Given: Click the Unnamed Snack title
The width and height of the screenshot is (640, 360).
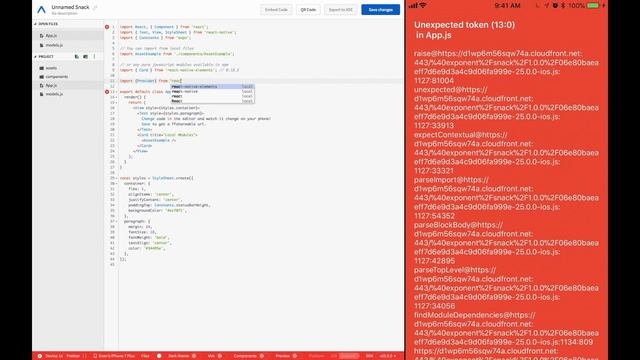Looking at the screenshot, I should coord(70,7).
